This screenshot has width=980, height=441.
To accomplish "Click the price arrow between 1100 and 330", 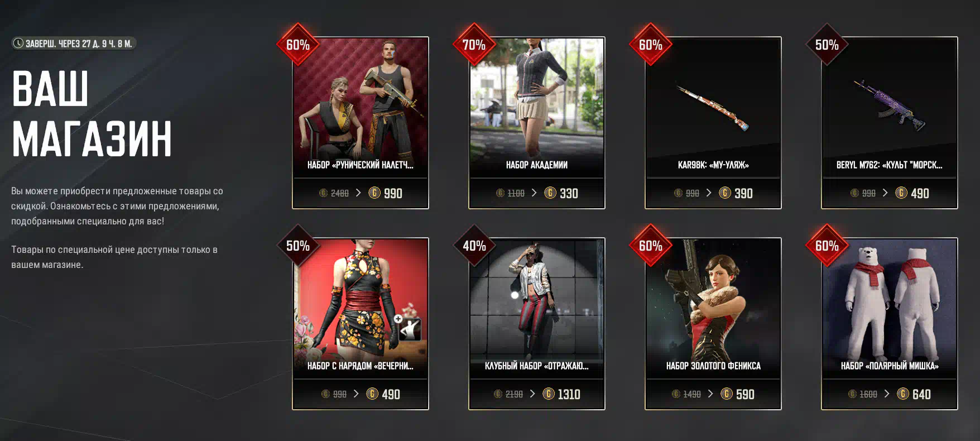I will (534, 193).
